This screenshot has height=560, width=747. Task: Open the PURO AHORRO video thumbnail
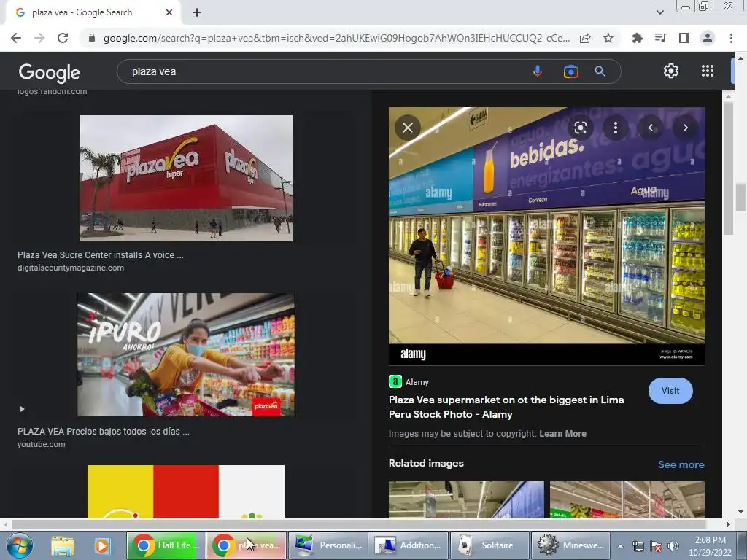pos(186,355)
